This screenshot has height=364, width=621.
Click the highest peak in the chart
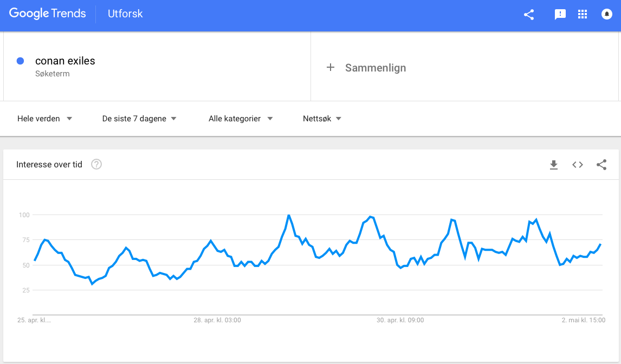click(289, 216)
